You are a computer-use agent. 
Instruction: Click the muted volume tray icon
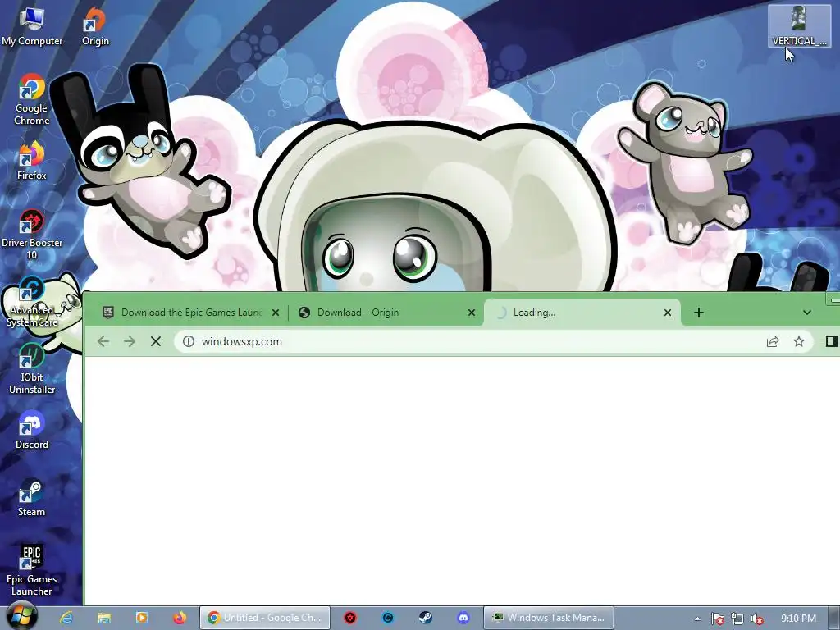tap(757, 619)
